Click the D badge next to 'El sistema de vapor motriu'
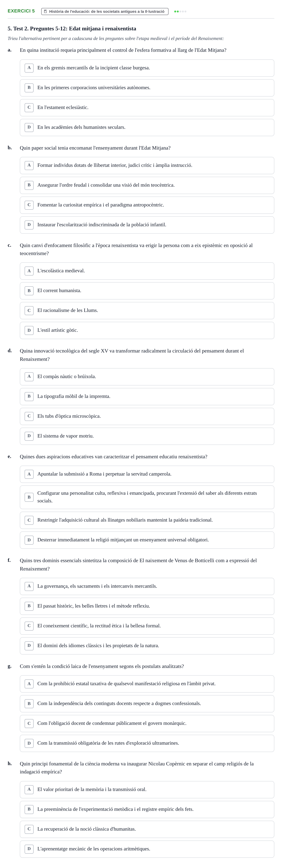Image resolution: width=282 pixels, height=868 pixels. [29, 436]
